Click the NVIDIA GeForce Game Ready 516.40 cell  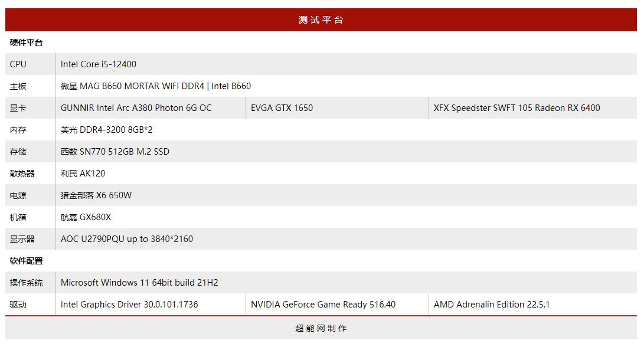[323, 305]
